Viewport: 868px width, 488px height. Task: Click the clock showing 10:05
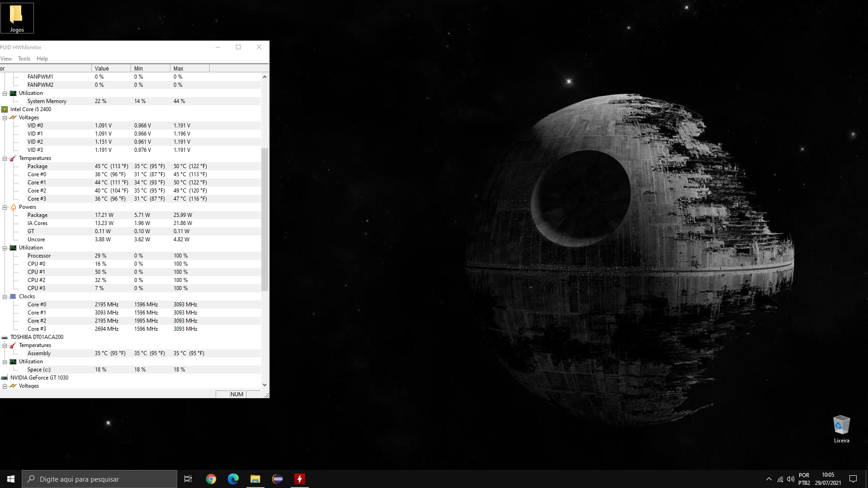click(828, 479)
